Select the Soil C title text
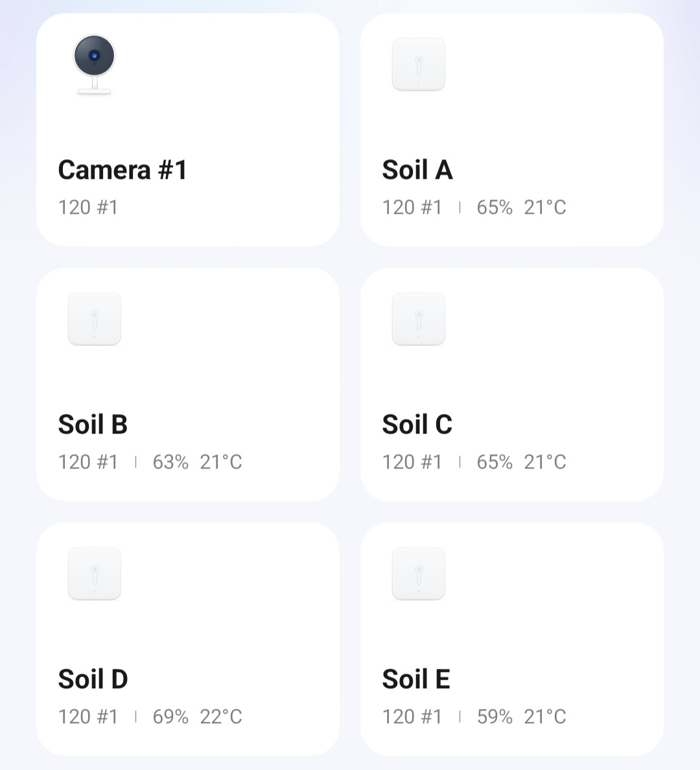 click(x=417, y=425)
